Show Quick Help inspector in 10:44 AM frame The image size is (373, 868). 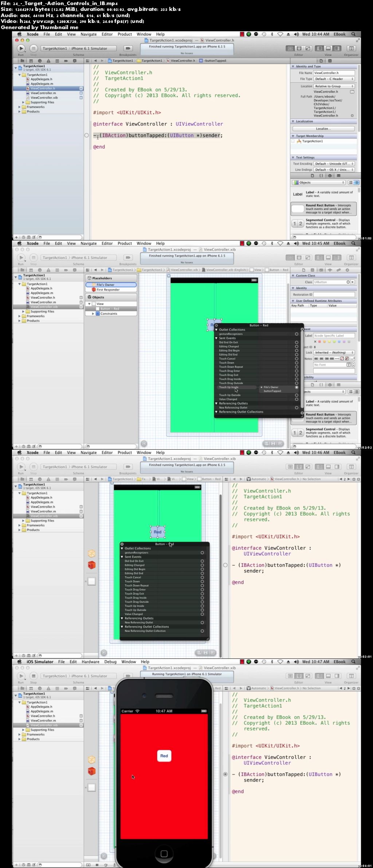point(330,61)
